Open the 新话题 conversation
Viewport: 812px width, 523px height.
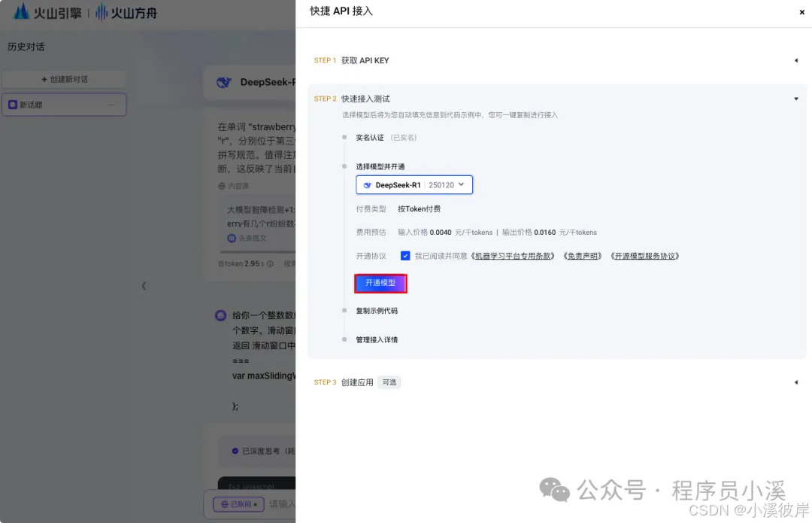click(x=64, y=105)
